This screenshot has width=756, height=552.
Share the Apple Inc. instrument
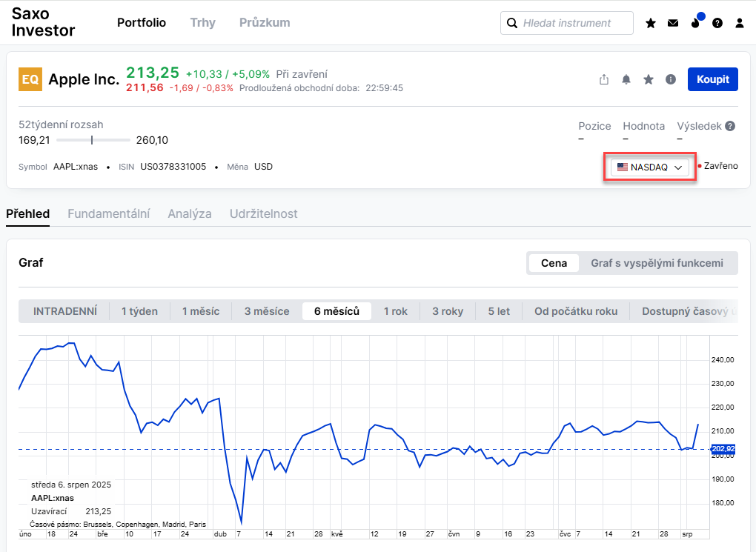pyautogui.click(x=604, y=79)
